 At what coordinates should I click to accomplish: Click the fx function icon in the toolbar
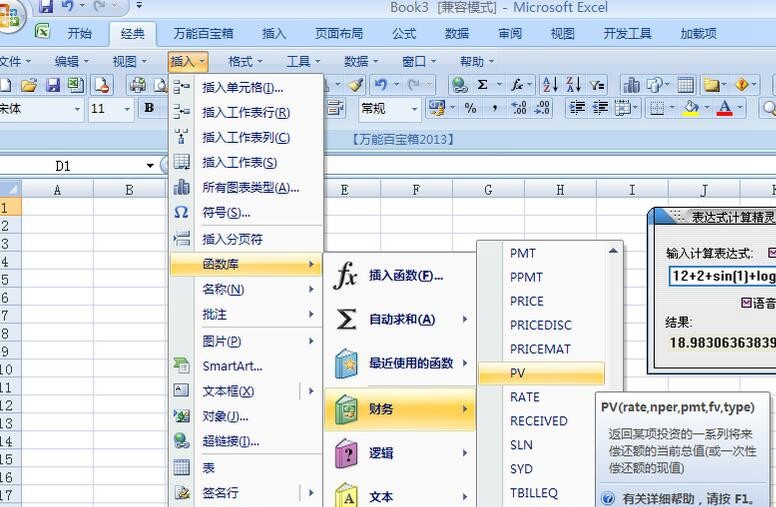pyautogui.click(x=517, y=85)
